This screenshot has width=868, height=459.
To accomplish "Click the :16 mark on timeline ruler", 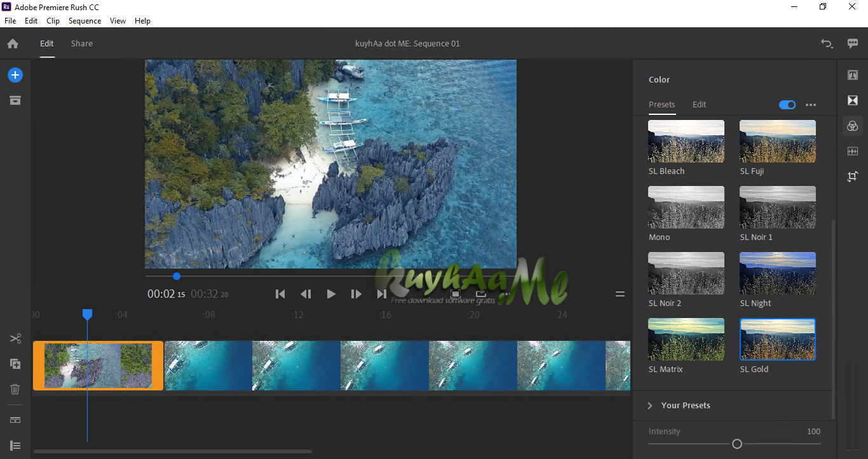I will point(384,315).
